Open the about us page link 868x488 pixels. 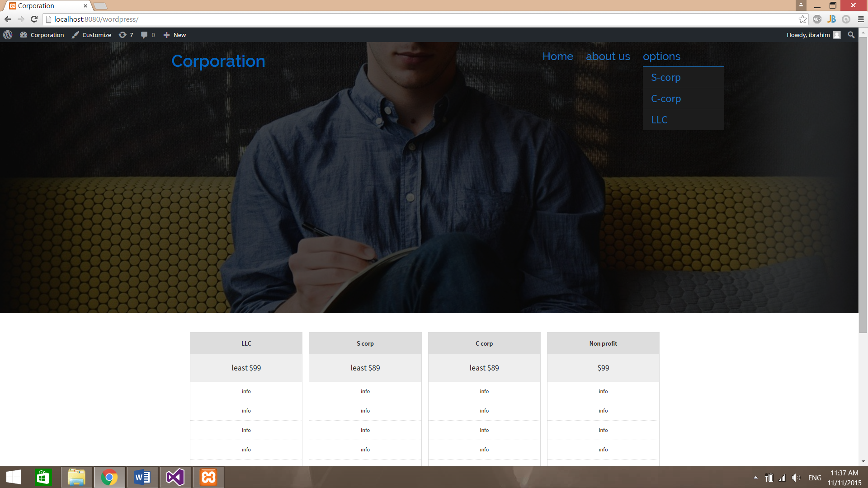coord(608,56)
